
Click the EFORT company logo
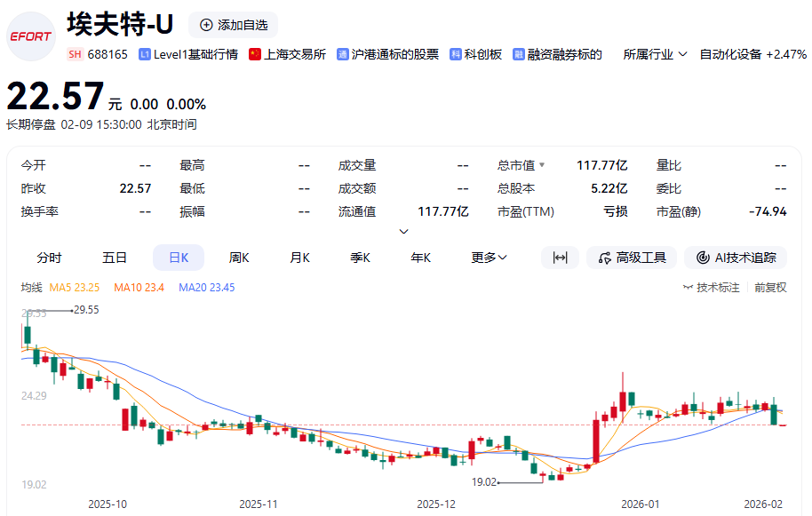coord(31,36)
